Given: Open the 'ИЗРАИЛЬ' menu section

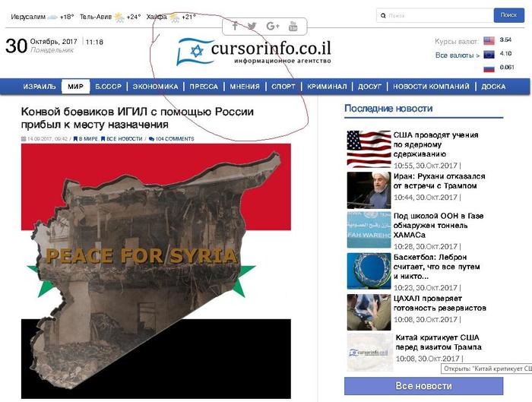Looking at the screenshot, I should [40, 87].
